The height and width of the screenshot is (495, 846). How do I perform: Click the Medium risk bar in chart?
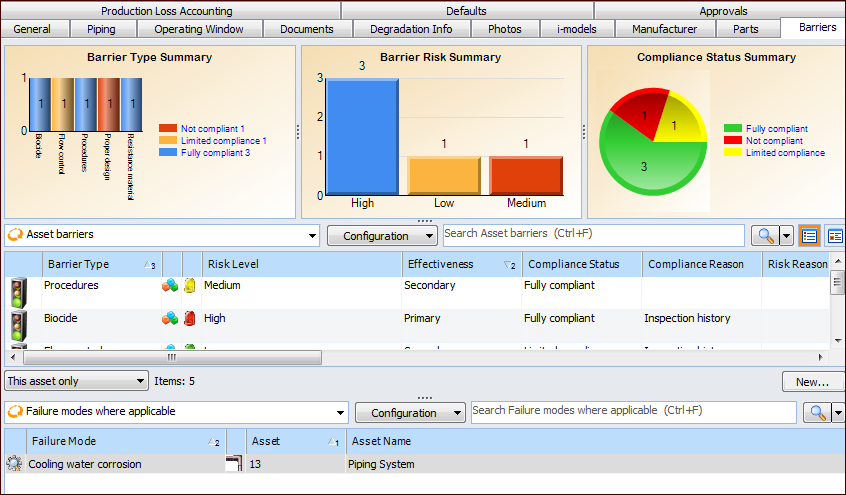[x=526, y=176]
